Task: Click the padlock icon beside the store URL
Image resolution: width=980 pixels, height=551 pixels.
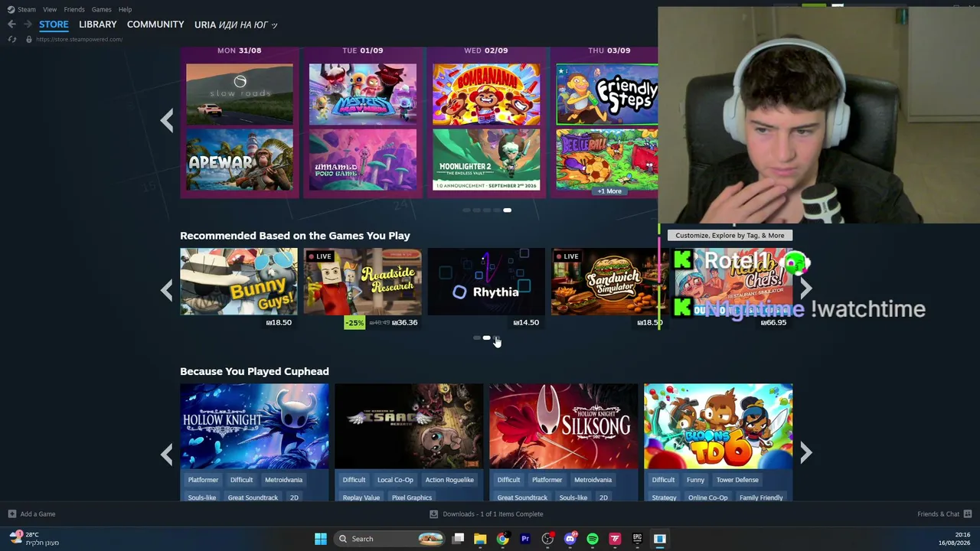Action: [28, 39]
